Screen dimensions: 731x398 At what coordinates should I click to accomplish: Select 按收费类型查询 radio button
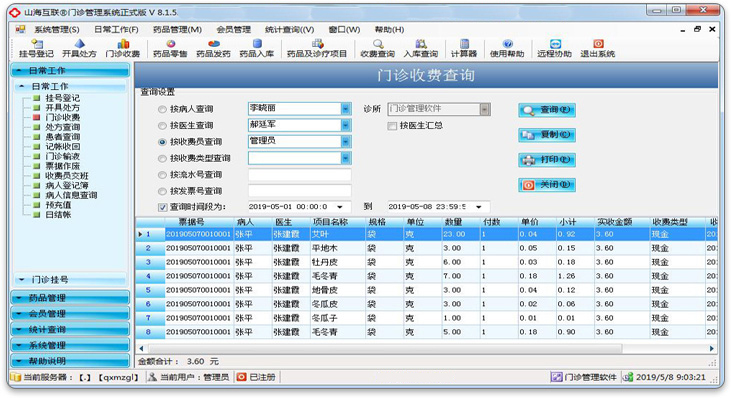click(x=162, y=158)
